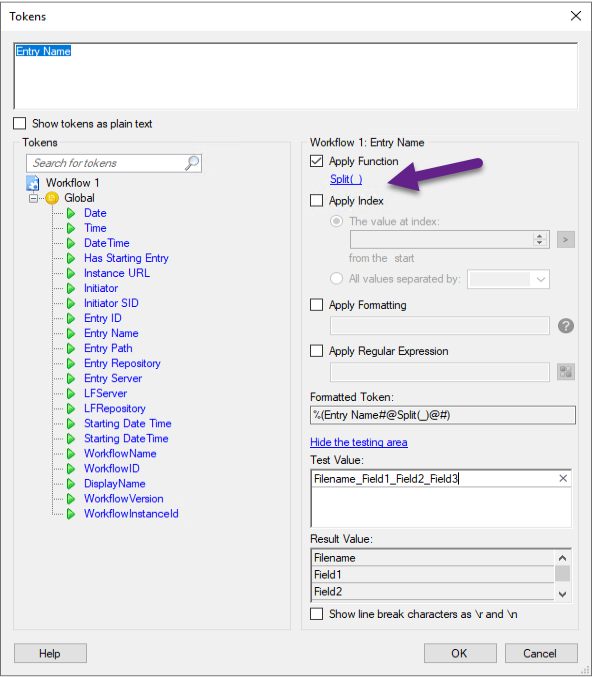The width and height of the screenshot is (594, 677).
Task: Open the All values separated by dropdown
Action: click(x=540, y=279)
